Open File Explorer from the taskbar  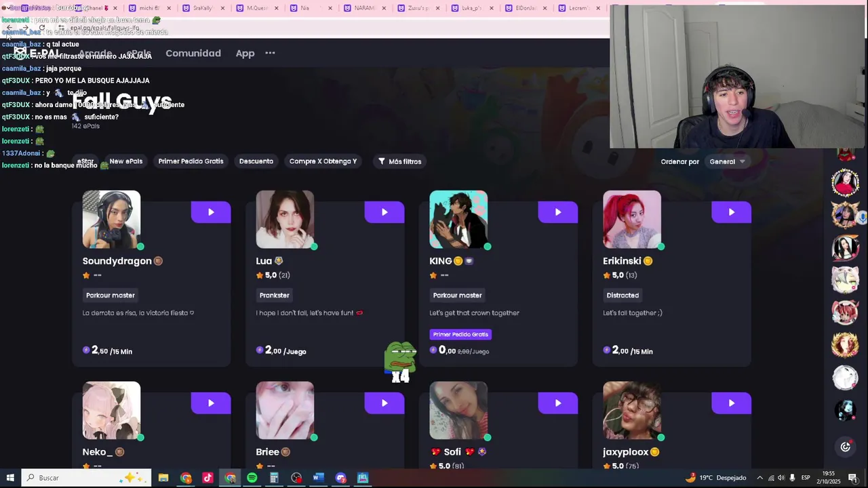(x=163, y=478)
